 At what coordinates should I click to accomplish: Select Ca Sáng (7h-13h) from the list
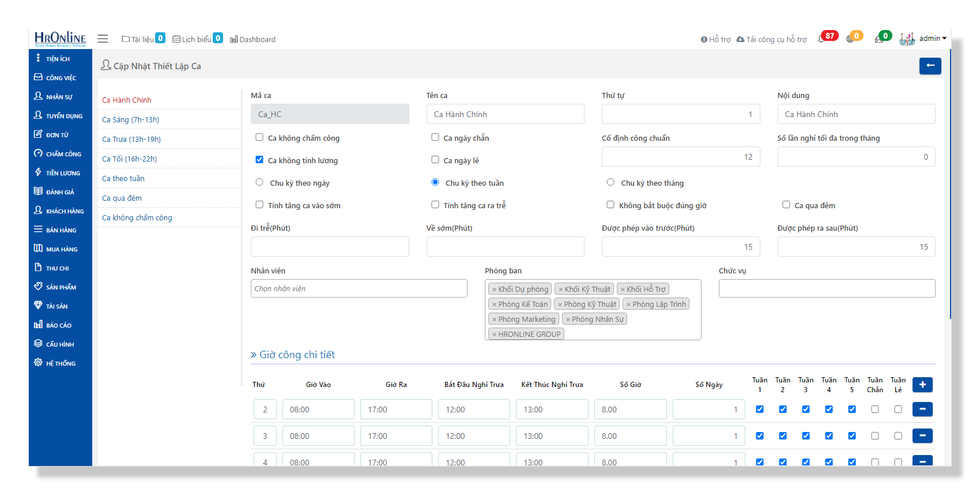tap(131, 119)
